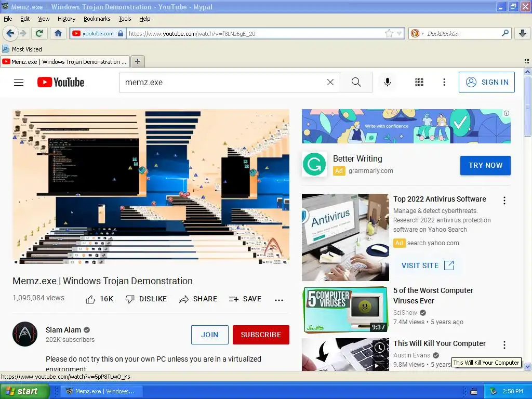532x399 pixels.
Task: Open the Downloads arrow button
Action: point(523,33)
